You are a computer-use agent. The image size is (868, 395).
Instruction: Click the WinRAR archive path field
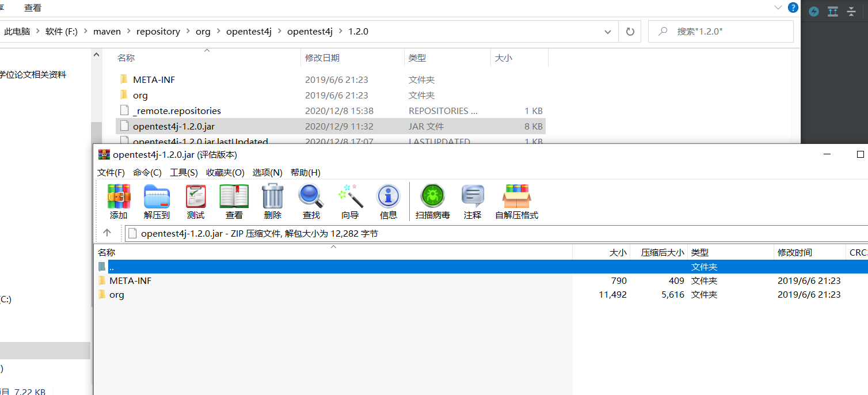click(496, 233)
